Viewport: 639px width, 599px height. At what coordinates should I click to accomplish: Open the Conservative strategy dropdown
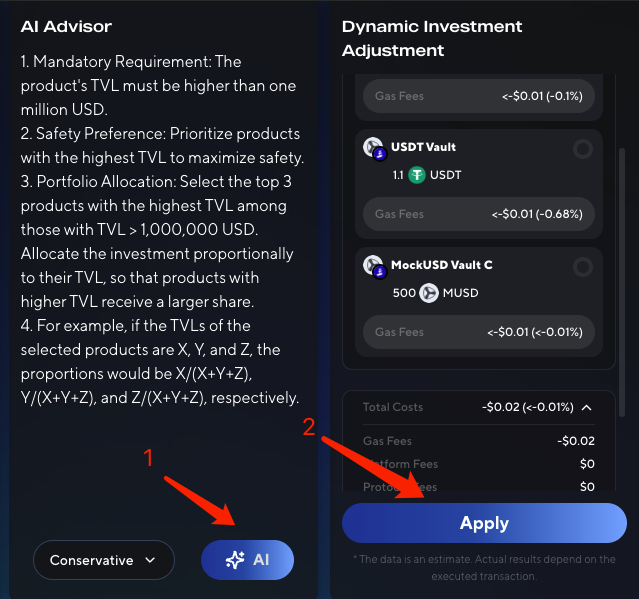click(x=104, y=560)
